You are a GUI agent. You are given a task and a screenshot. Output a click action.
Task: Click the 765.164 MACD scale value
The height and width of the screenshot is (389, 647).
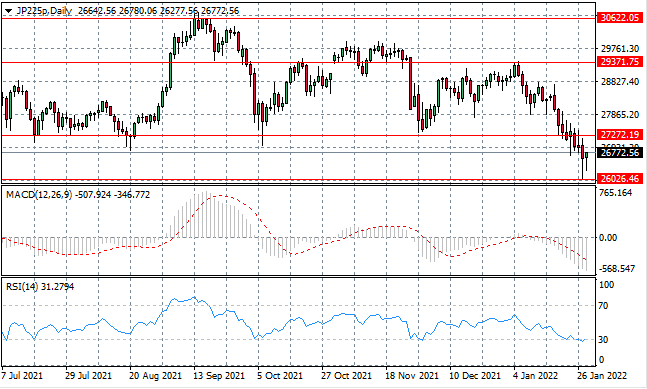pyautogui.click(x=616, y=193)
